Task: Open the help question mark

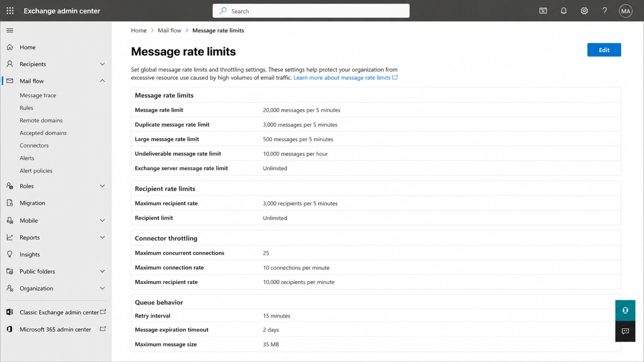Action: pos(604,11)
